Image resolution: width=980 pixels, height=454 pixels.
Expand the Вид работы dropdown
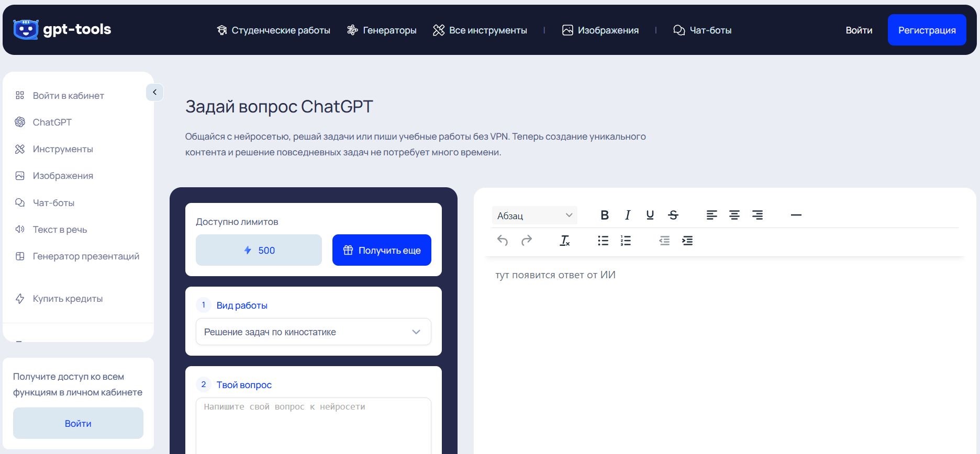pos(313,332)
